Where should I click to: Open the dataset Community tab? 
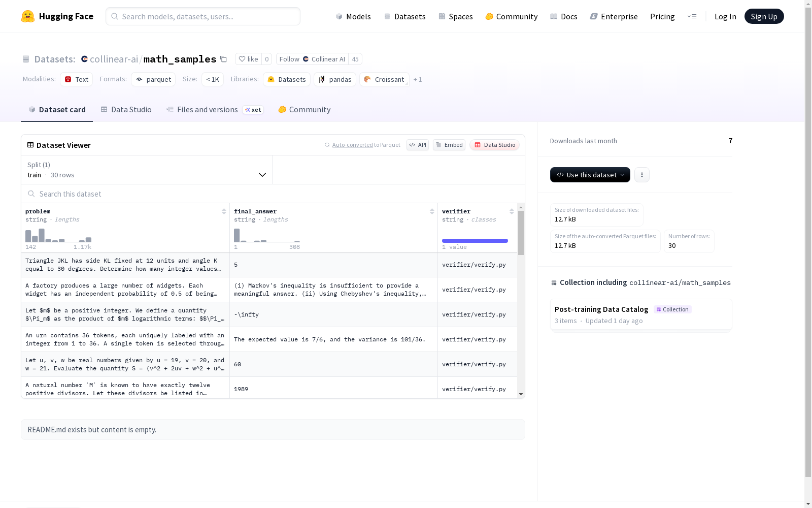(304, 110)
